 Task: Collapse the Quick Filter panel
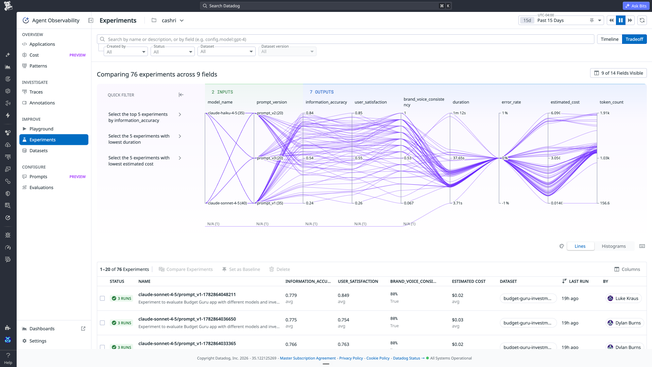click(x=181, y=95)
